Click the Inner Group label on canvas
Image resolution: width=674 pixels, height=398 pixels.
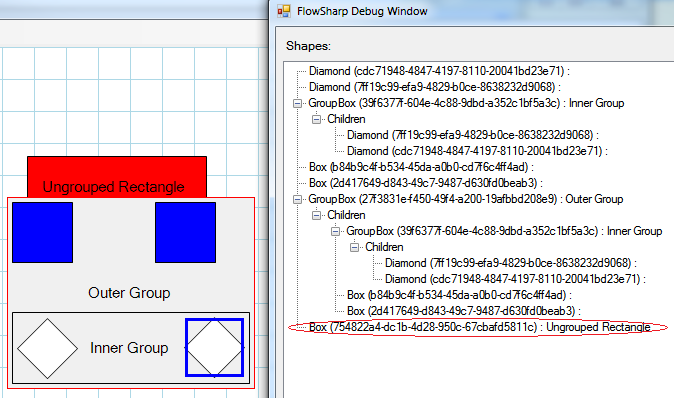point(129,348)
